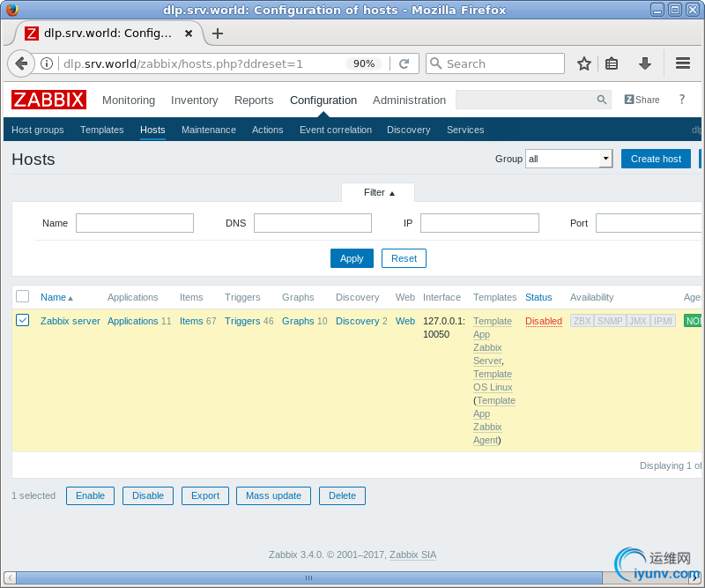The width and height of the screenshot is (705, 588).
Task: Click the Zabbix search magnifier icon
Action: click(x=602, y=100)
